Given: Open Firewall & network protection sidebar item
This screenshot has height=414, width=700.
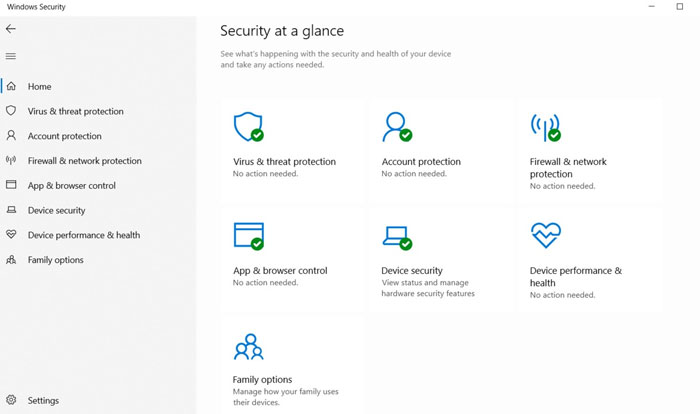Looking at the screenshot, I should (84, 161).
